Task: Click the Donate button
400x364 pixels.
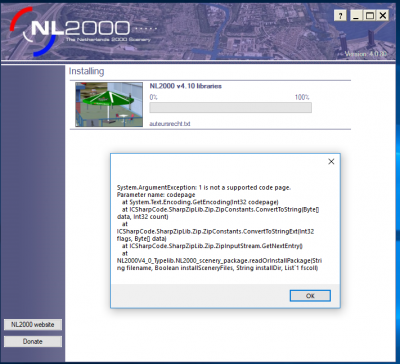Action: (x=33, y=341)
